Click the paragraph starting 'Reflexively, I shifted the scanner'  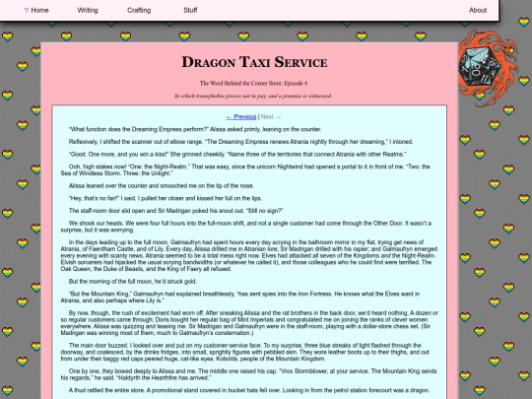(x=241, y=142)
